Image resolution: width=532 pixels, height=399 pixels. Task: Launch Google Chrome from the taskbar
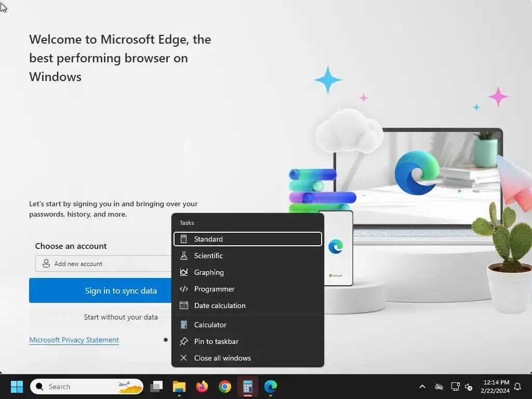(x=224, y=387)
